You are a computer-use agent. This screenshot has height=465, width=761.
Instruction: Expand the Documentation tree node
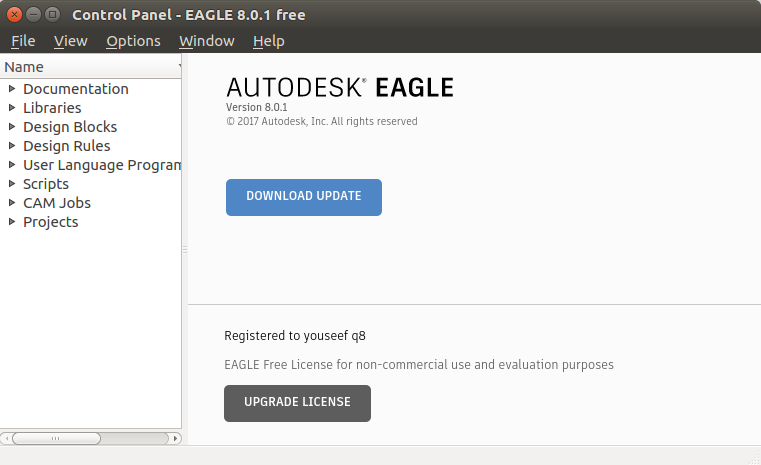(12, 89)
